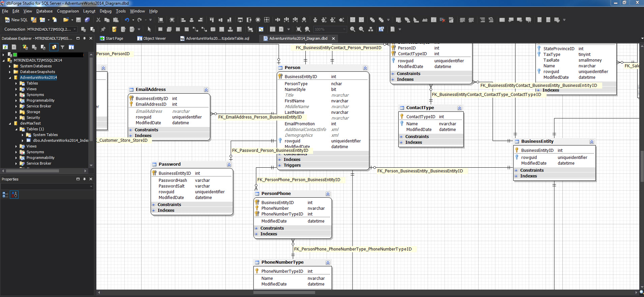Switch to the Object Viewer tab
Screen dimensions: 644x297
tap(151, 38)
